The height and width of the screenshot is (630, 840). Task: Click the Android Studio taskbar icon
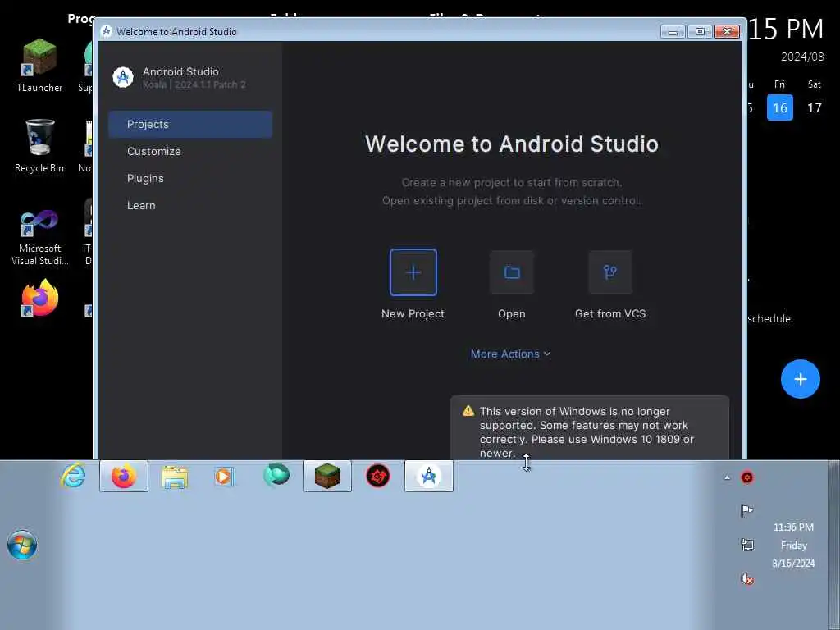point(429,476)
